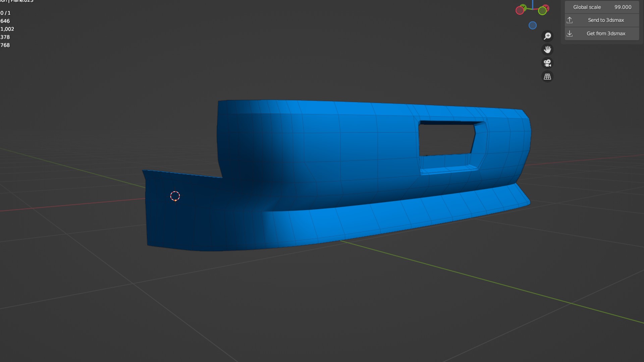Click the upload arrow icon beside Send to 3dsmax

pos(570,20)
